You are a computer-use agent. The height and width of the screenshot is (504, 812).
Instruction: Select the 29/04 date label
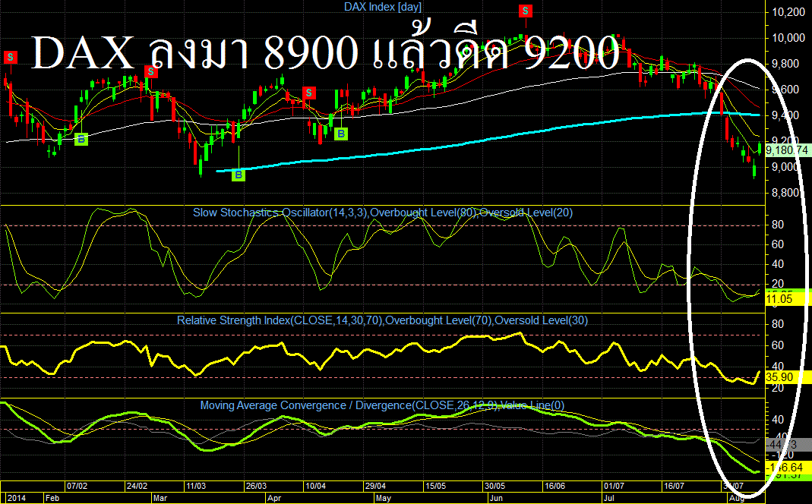pyautogui.click(x=375, y=486)
